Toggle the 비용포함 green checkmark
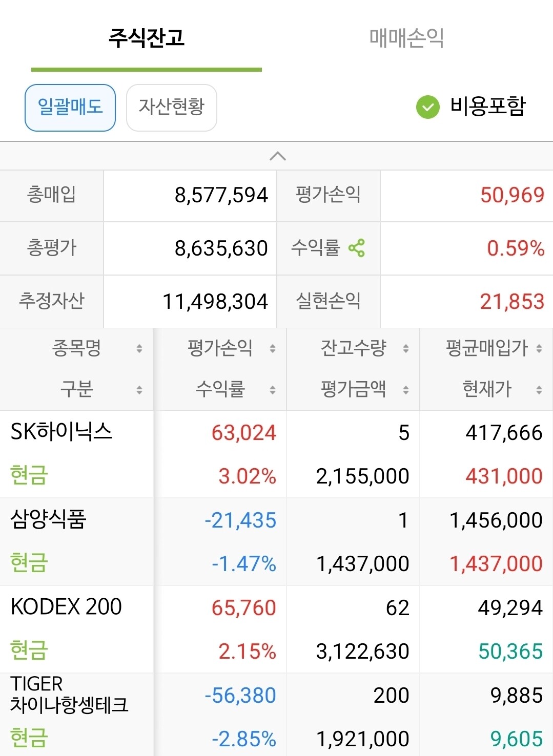Viewport: 553px width, 756px height. [428, 107]
